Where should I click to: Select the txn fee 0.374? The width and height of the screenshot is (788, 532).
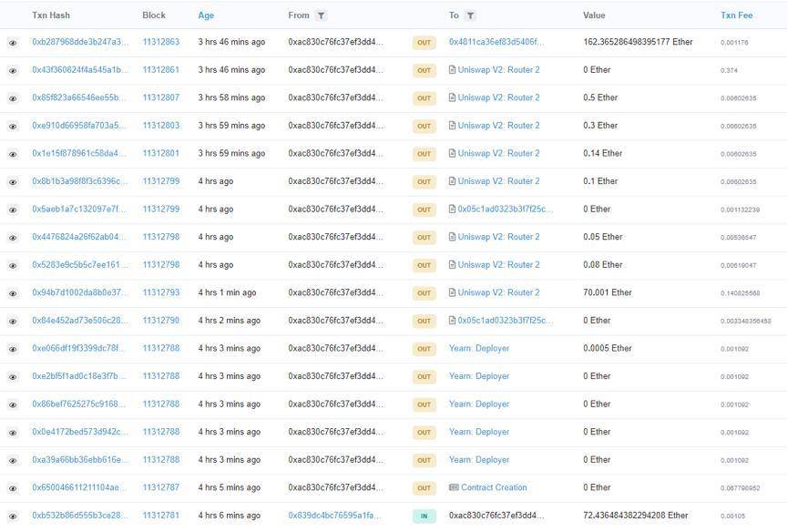coord(729,70)
